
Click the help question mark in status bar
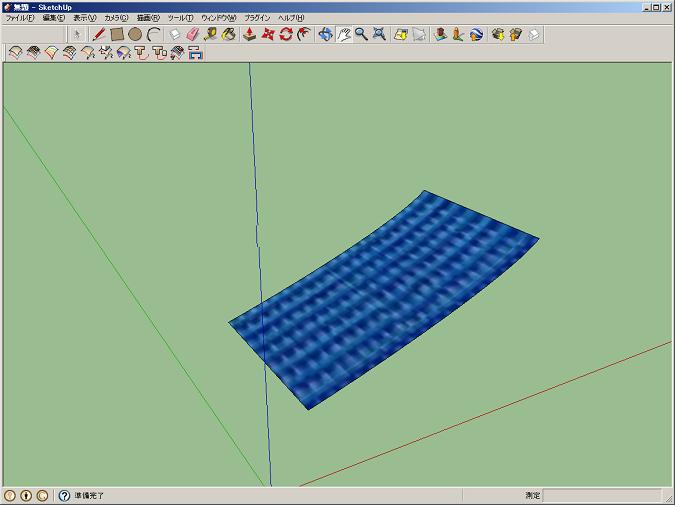click(x=65, y=495)
